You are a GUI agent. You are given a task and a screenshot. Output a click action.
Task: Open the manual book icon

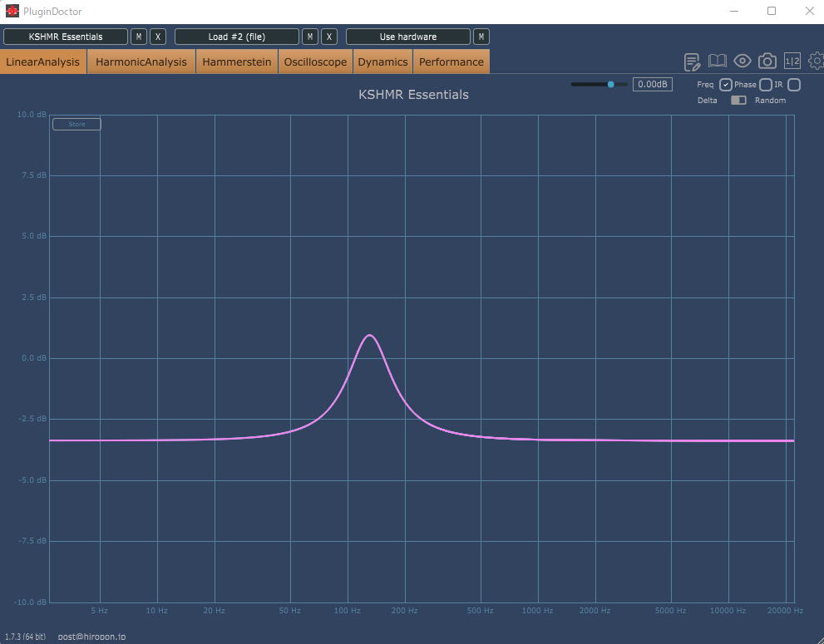click(x=718, y=61)
